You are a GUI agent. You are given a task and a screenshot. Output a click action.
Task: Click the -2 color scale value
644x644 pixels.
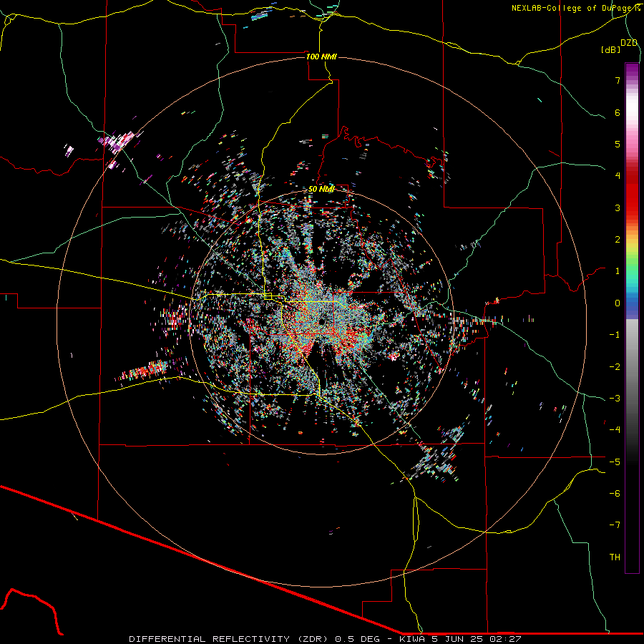click(x=615, y=367)
